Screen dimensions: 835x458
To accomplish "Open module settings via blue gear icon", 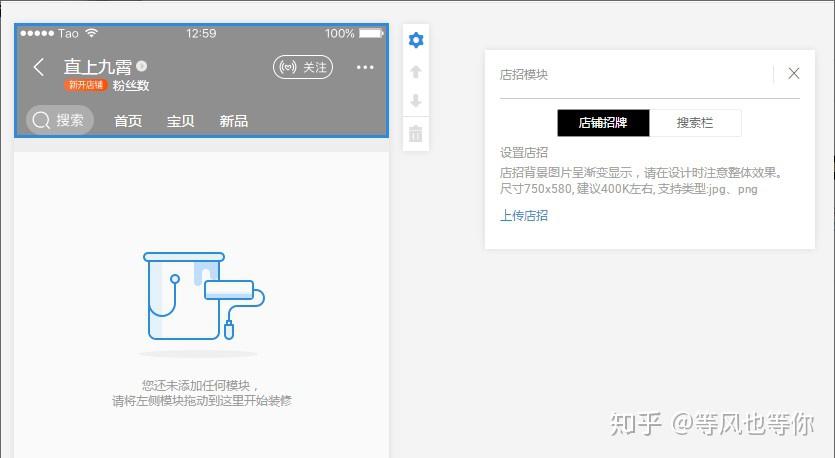I will click(416, 40).
